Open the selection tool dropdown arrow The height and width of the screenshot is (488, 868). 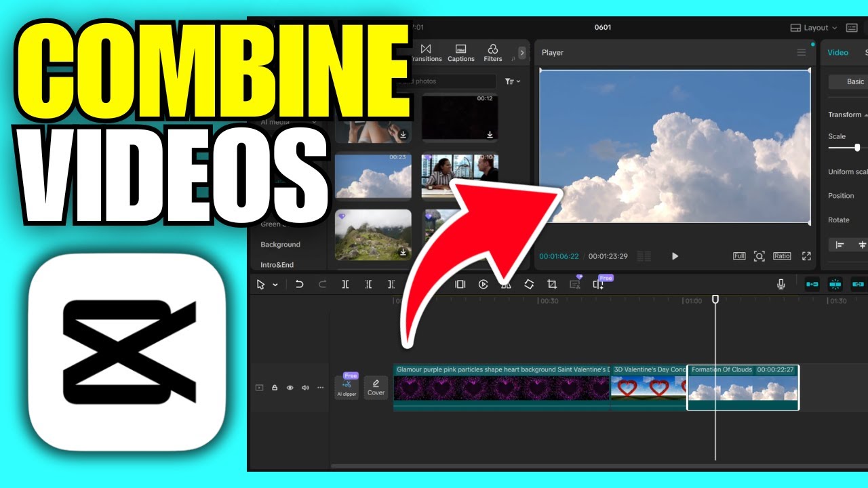point(275,285)
